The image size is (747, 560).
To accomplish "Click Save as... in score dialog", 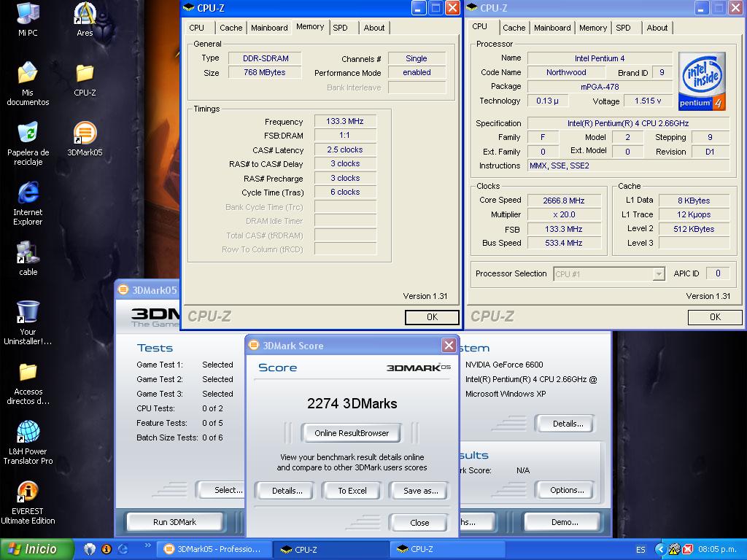I will [420, 491].
